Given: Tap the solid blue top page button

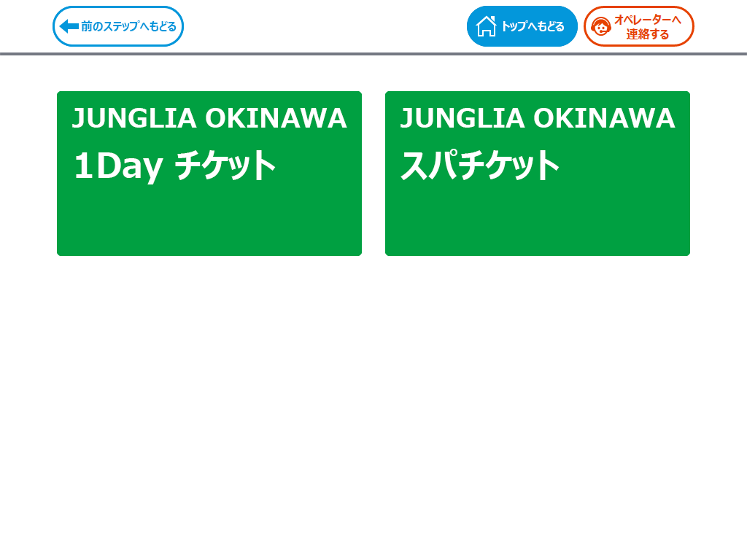Looking at the screenshot, I should [x=522, y=26].
